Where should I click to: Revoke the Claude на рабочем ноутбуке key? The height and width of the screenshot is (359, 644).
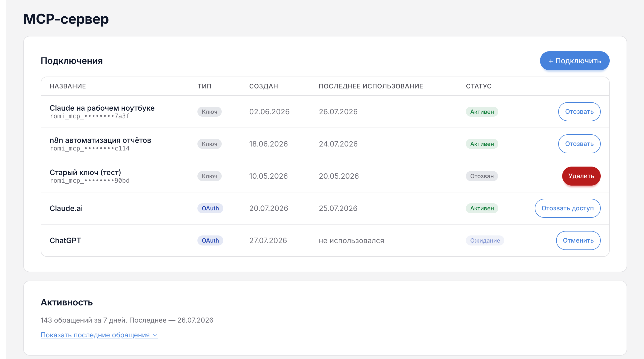[x=579, y=112]
